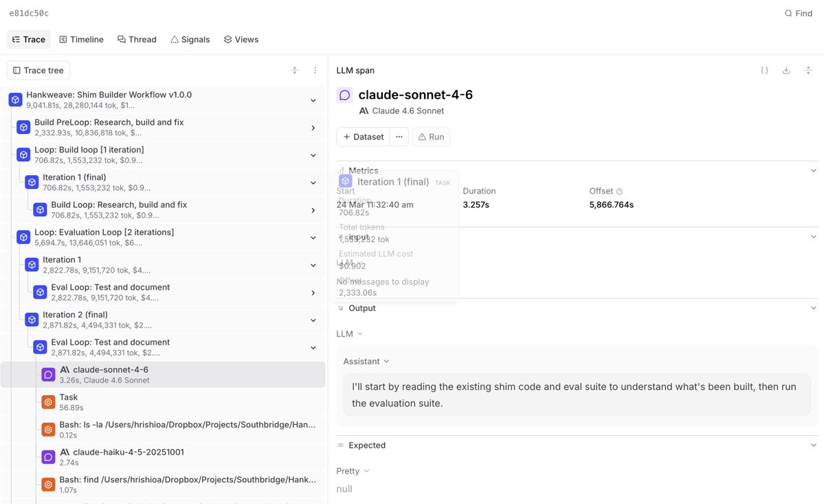The height and width of the screenshot is (504, 824).
Task: Click the Bash: find orange tool icon
Action: click(48, 485)
